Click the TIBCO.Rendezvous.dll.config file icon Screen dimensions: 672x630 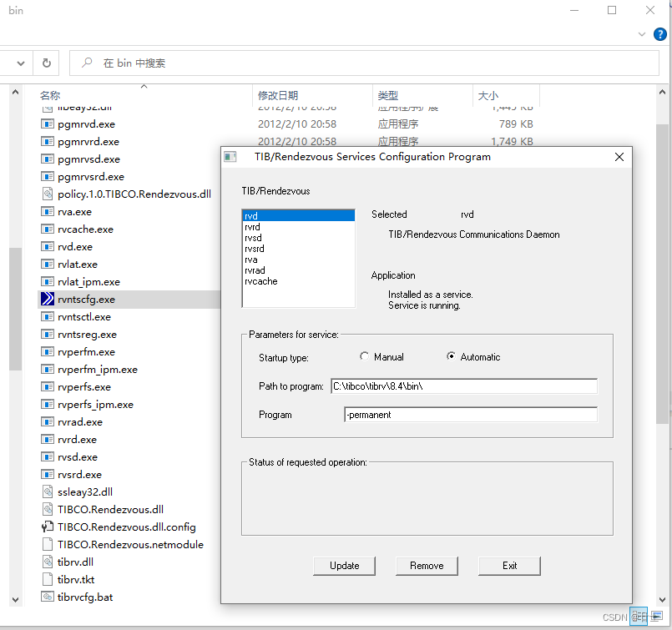[x=47, y=527]
